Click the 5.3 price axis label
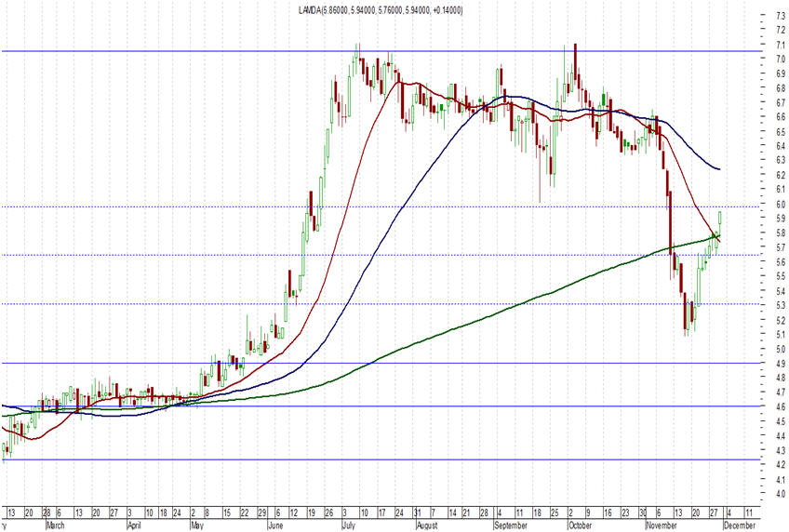 (x=781, y=306)
